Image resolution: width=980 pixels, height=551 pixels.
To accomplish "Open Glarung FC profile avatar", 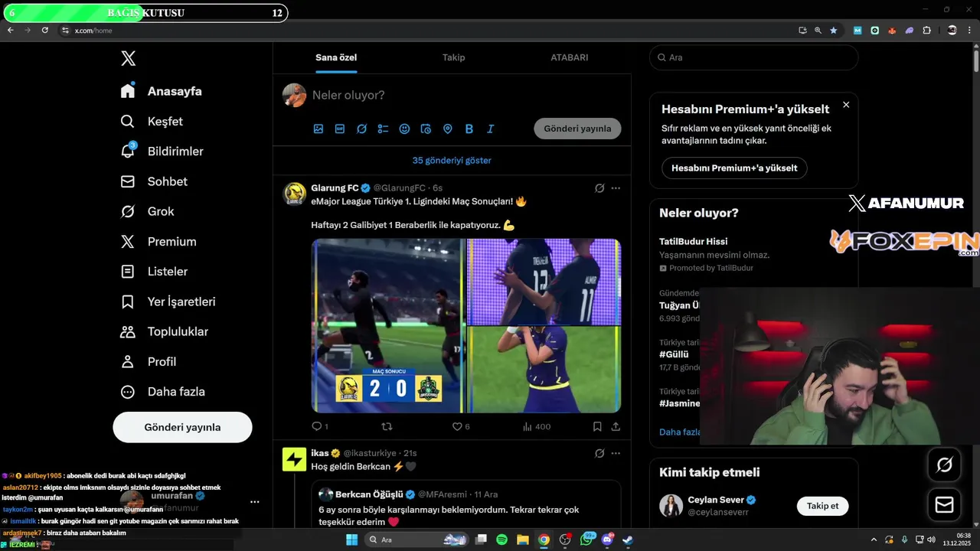I will click(x=295, y=194).
